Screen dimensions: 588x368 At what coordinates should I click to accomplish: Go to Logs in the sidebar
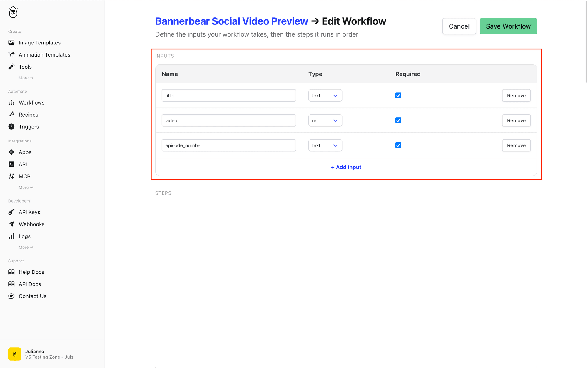(x=25, y=236)
